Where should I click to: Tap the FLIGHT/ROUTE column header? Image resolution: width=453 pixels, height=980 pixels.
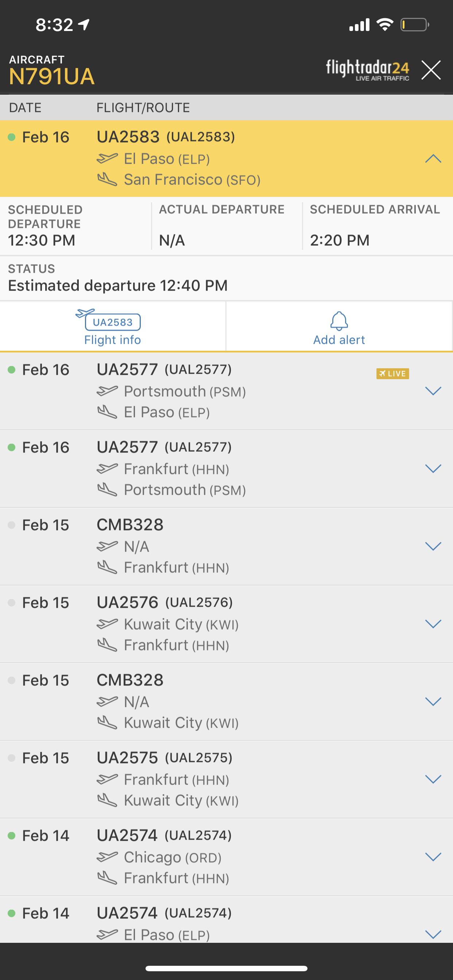pyautogui.click(x=143, y=108)
